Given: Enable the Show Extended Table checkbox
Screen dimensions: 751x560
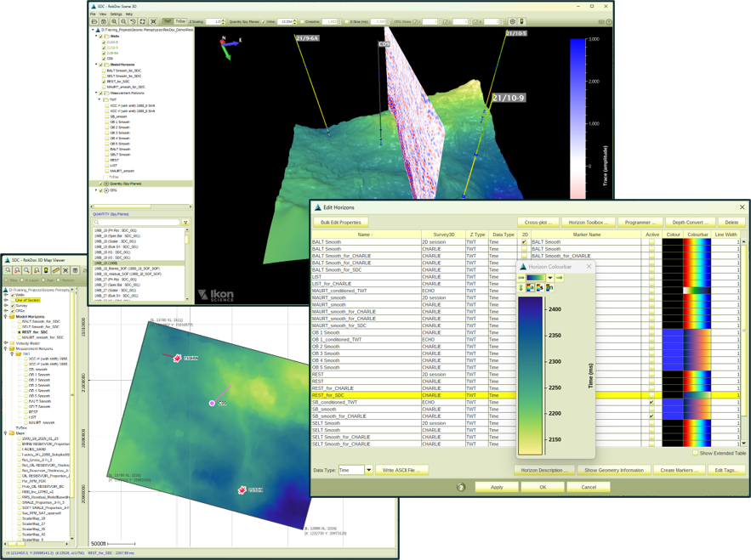Looking at the screenshot, I should click(695, 453).
